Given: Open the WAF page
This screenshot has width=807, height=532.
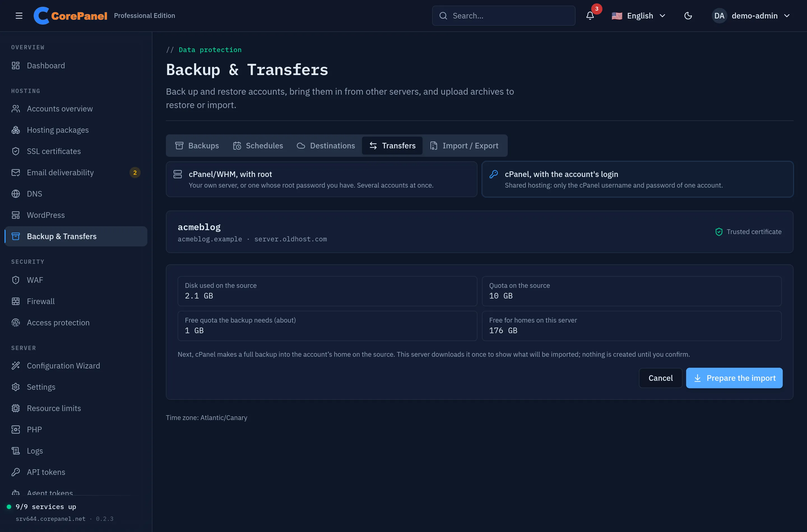Looking at the screenshot, I should [x=76, y=280].
